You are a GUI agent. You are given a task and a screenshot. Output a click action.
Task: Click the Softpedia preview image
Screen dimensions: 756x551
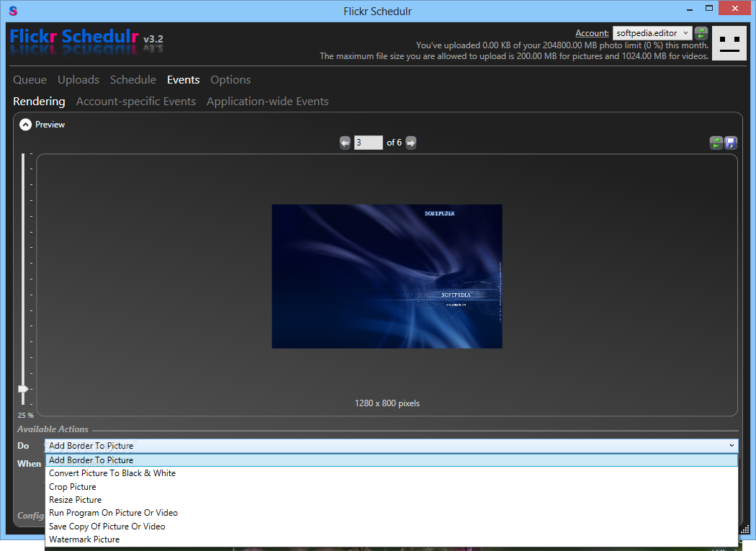point(387,277)
